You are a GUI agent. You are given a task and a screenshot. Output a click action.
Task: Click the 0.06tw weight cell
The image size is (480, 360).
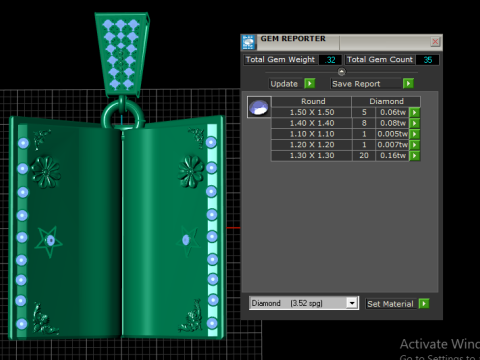(x=392, y=112)
